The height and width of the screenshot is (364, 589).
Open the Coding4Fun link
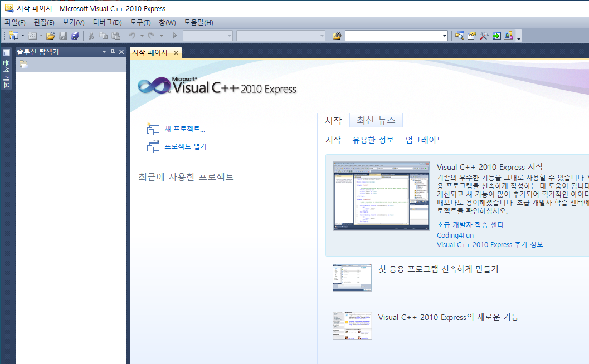tap(455, 235)
